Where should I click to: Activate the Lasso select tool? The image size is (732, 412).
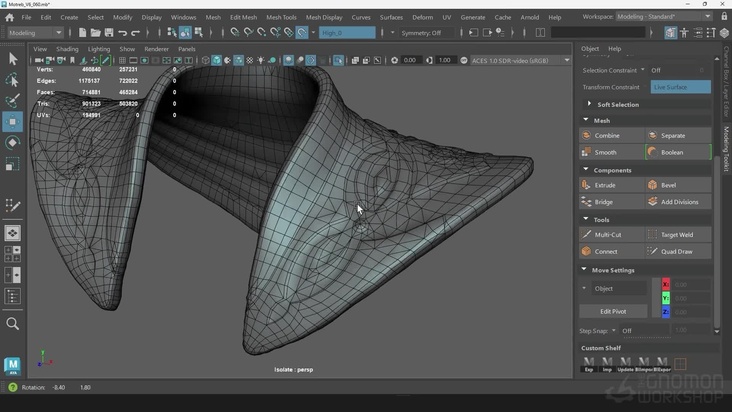coord(13,80)
